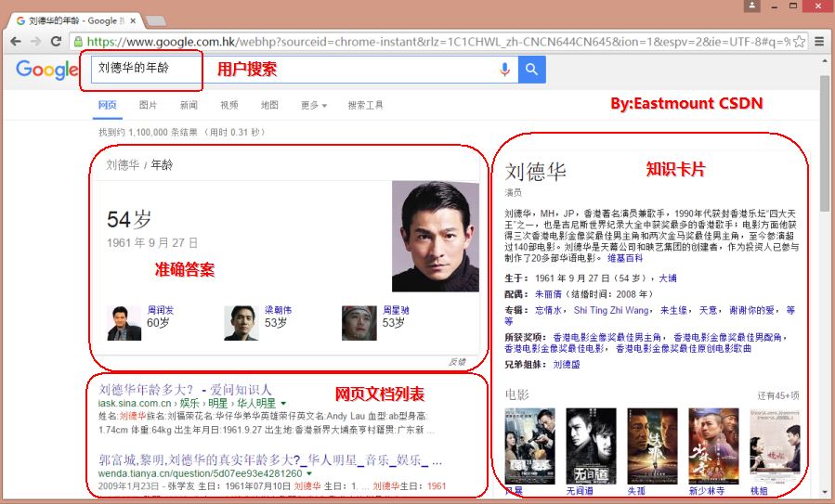The width and height of the screenshot is (835, 504).
Task: Close the Google search browser tab
Action: click(133, 20)
